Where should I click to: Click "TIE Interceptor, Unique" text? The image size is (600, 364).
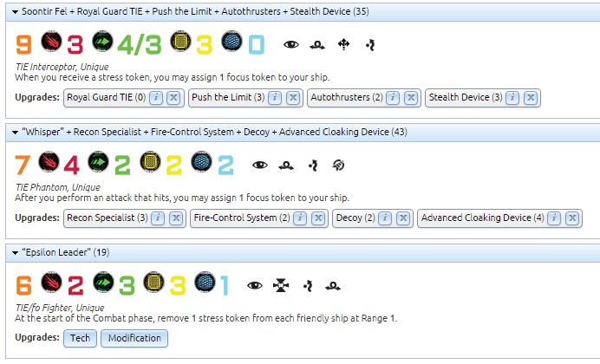[62, 67]
